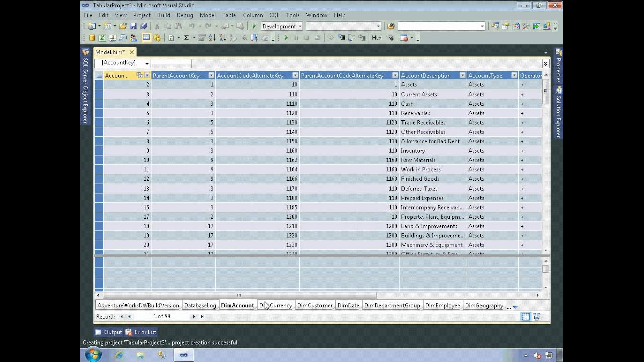The image size is (644, 362).
Task: Open the Model menu
Action: (x=208, y=15)
